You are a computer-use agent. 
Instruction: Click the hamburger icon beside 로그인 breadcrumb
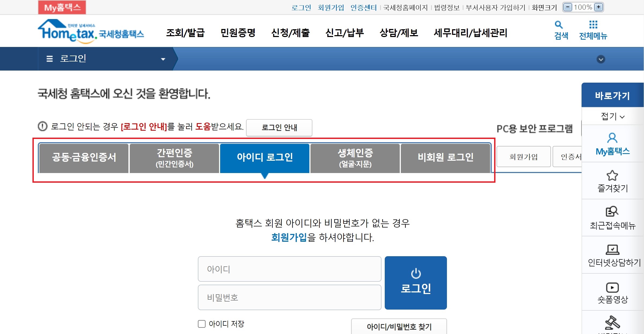pos(49,59)
